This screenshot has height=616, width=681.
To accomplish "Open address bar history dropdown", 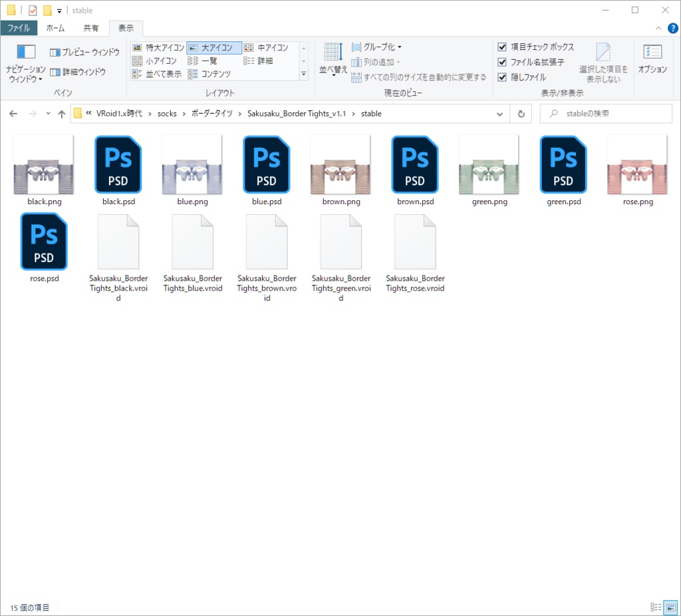I will 499,114.
